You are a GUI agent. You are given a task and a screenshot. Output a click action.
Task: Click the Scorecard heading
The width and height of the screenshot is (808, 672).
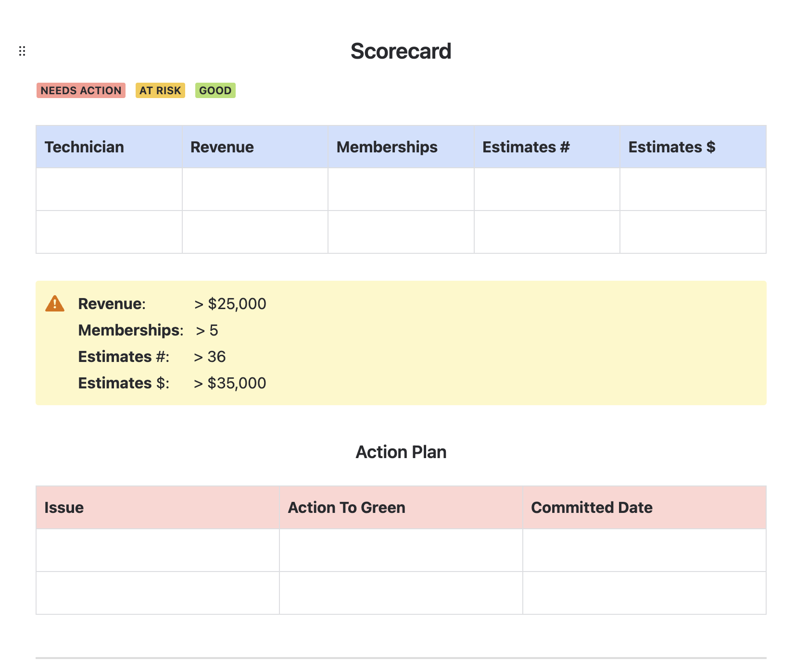click(x=401, y=51)
